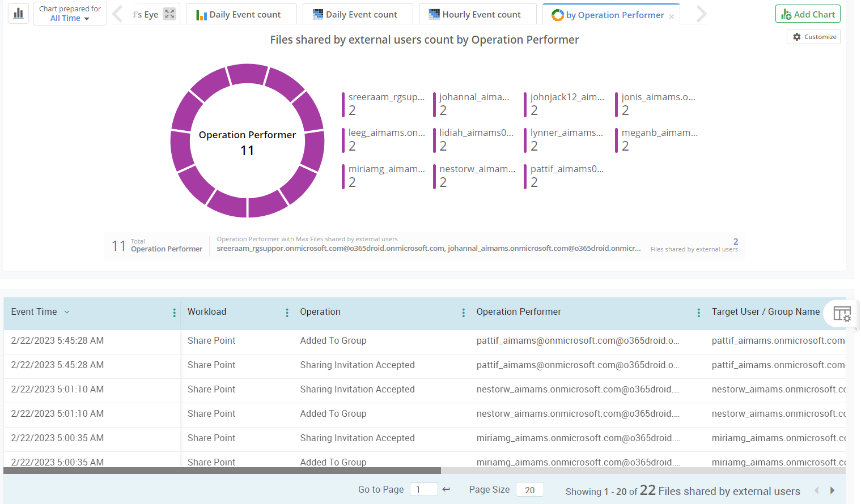The width and height of the screenshot is (861, 504).
Task: Switch to the first Daily Event count tab
Action: [241, 14]
